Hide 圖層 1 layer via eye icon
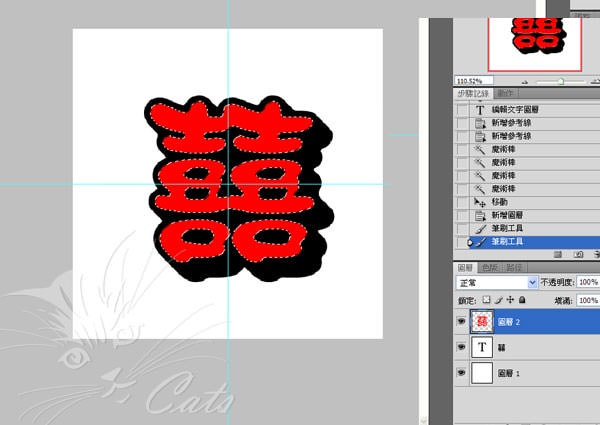 pyautogui.click(x=461, y=372)
